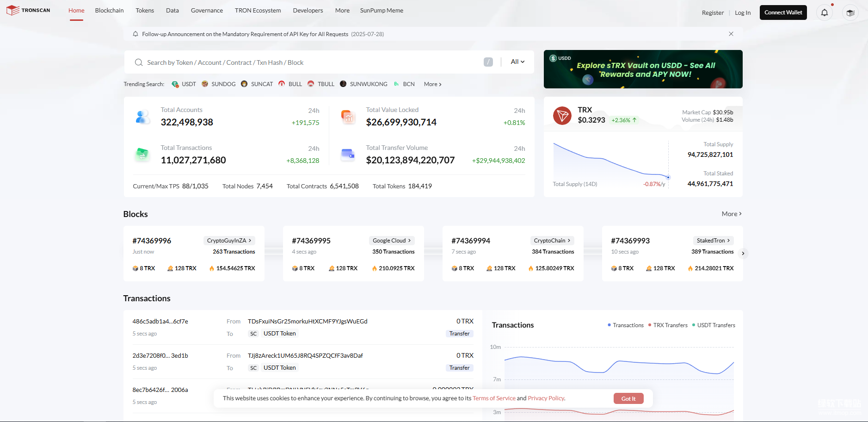Go to next blocks carousel arrow

tap(743, 253)
